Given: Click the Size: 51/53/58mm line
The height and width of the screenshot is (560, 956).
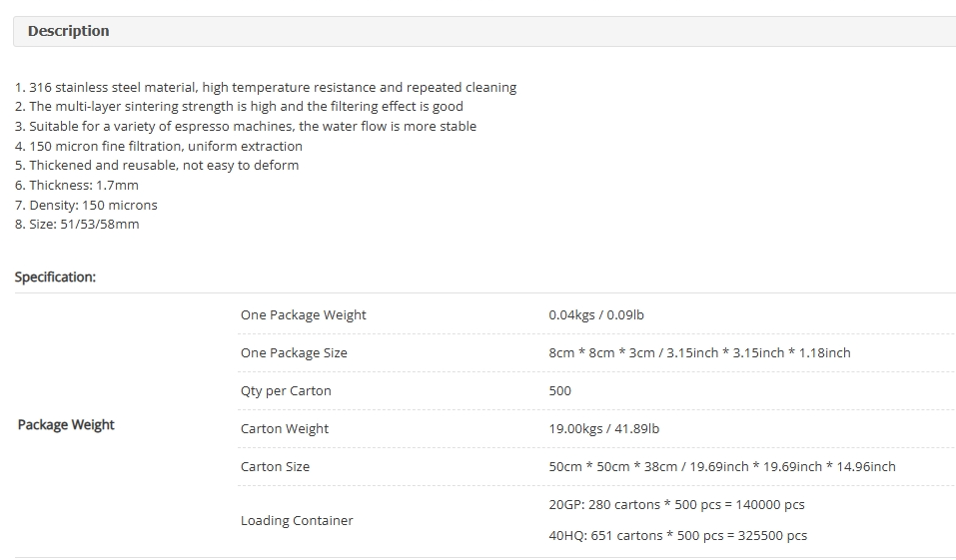Looking at the screenshot, I should 77,225.
